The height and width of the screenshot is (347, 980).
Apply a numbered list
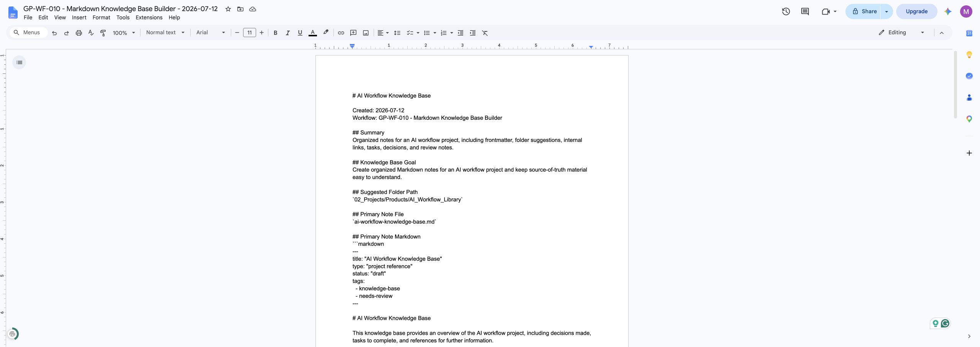(444, 33)
